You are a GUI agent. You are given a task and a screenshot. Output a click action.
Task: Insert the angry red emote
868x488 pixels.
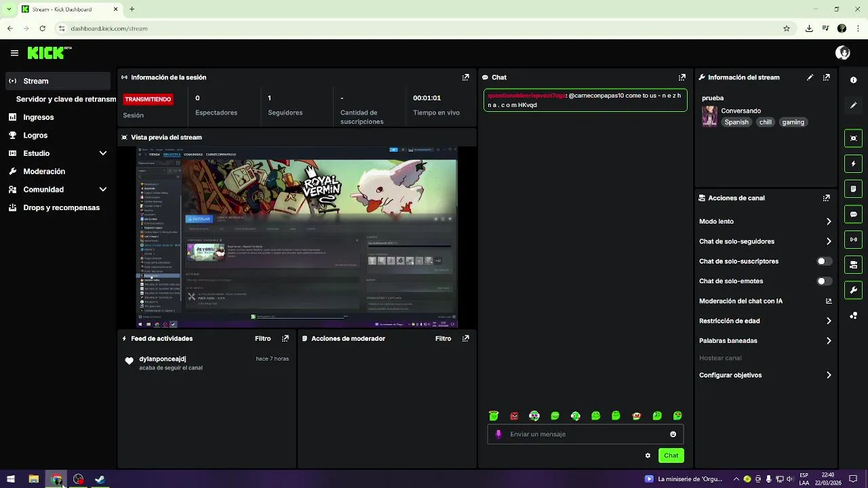tap(514, 415)
